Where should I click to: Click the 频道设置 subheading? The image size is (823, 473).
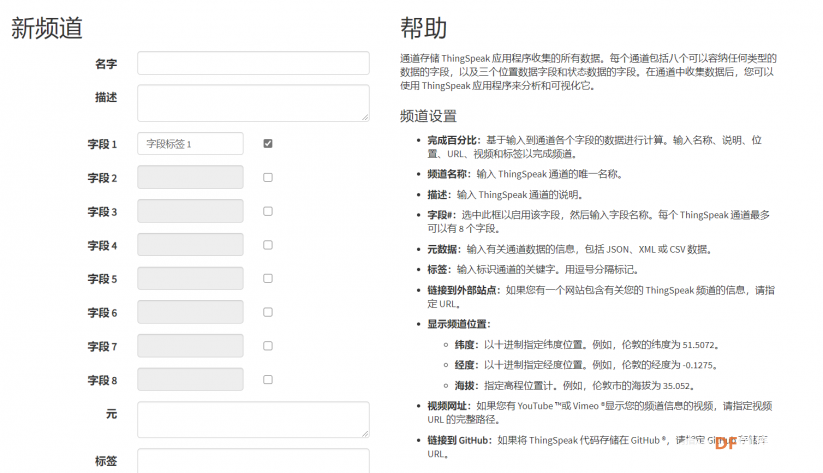click(428, 116)
